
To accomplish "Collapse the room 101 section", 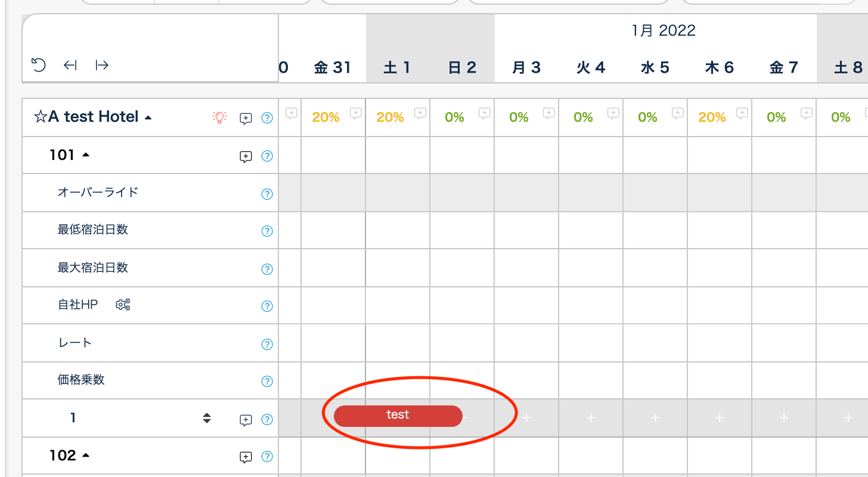I will click(x=86, y=155).
